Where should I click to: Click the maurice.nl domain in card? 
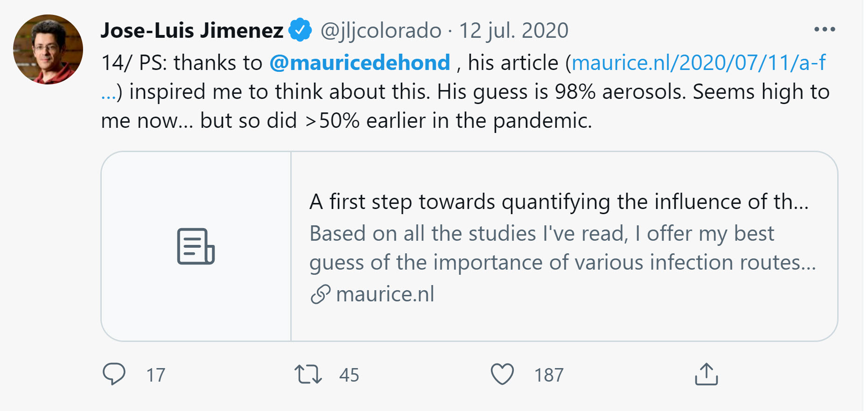coord(385,294)
